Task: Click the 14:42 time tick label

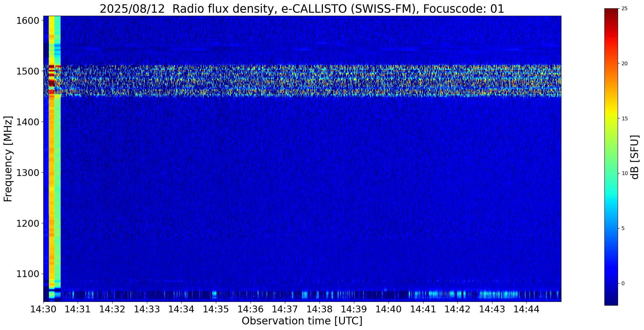Action: point(458,309)
